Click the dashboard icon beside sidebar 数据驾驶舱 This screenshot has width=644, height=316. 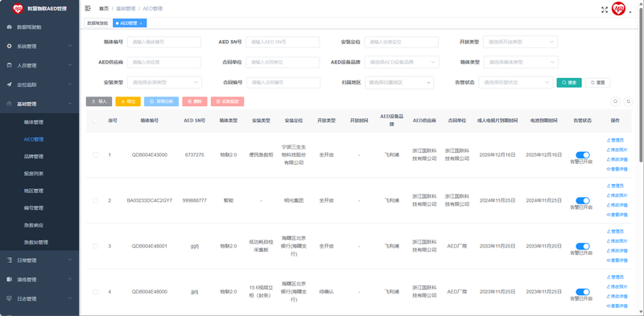pyautogui.click(x=9, y=27)
